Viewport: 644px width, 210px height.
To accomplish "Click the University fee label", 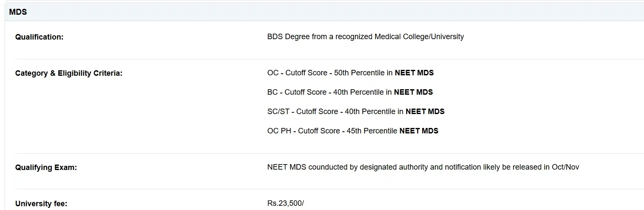I will pyautogui.click(x=41, y=204).
